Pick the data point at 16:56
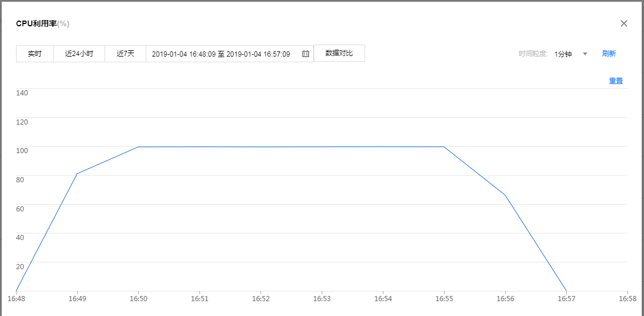The image size is (644, 316). click(505, 195)
